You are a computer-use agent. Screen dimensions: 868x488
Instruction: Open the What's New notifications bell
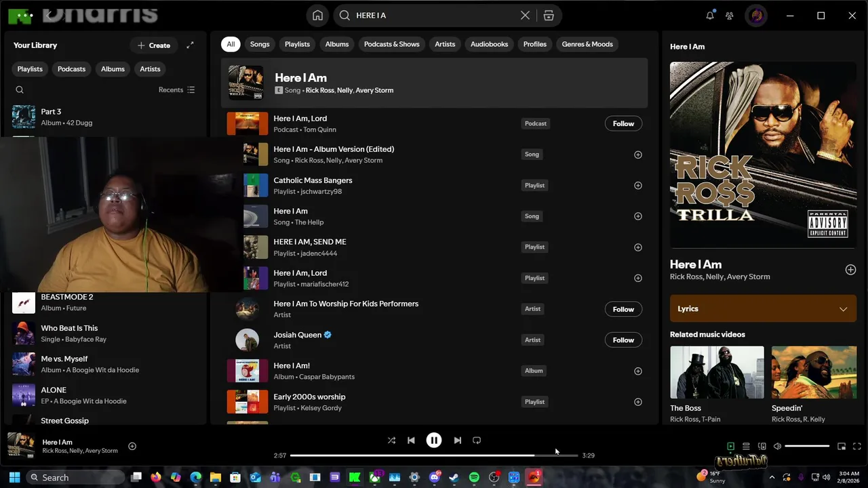coord(710,16)
